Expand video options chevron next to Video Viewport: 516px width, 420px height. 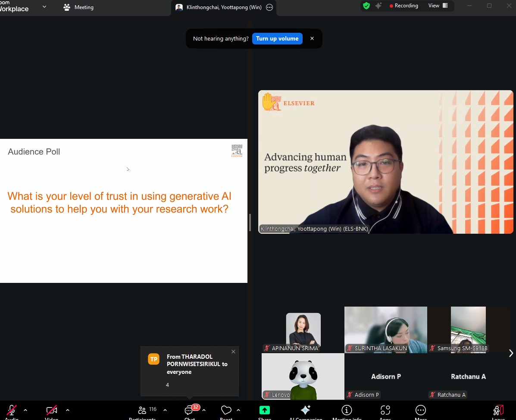coord(68,410)
